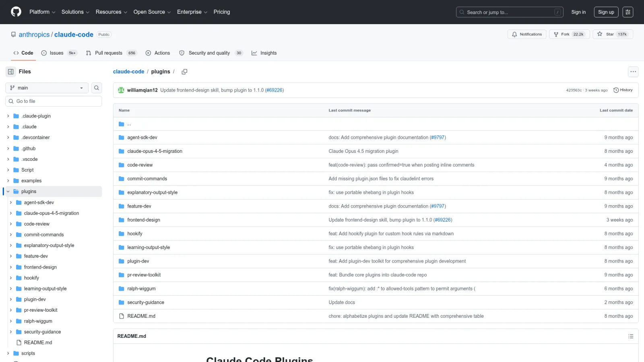This screenshot has width=644, height=362.
Task: Open the main branch selector dropdown
Action: pyautogui.click(x=47, y=88)
